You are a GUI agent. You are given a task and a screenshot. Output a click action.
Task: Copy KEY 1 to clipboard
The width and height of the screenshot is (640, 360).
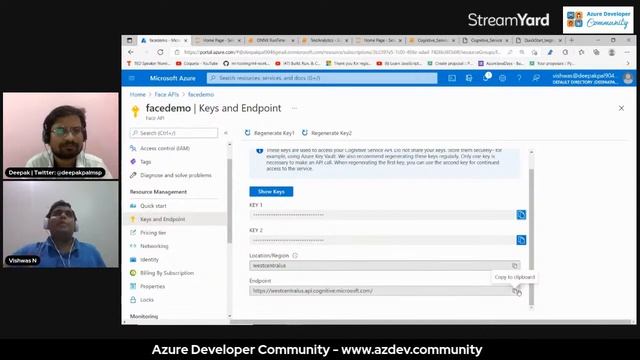(x=521, y=215)
